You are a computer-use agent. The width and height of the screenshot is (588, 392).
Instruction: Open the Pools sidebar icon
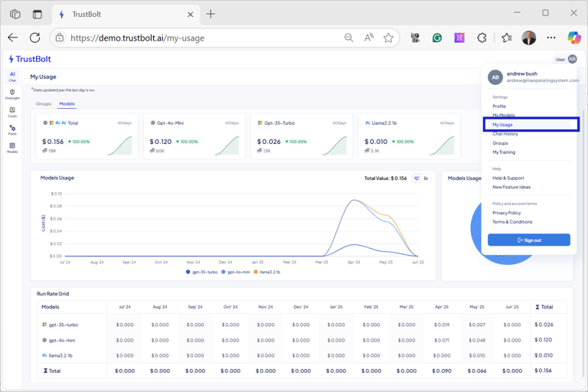12,130
